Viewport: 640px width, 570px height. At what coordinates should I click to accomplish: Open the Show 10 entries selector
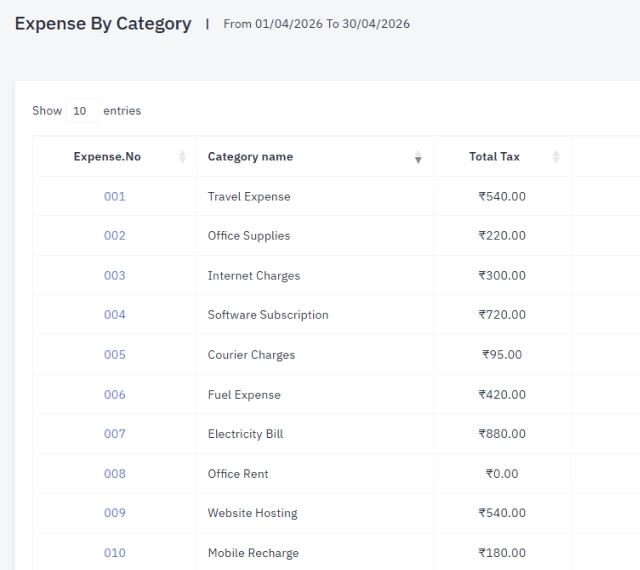pos(82,111)
